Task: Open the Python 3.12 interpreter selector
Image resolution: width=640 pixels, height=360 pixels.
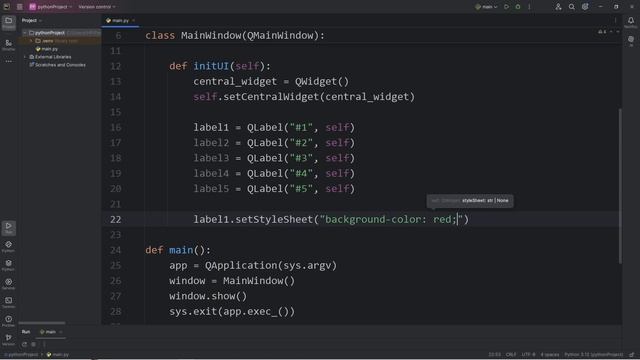Action: point(594,355)
